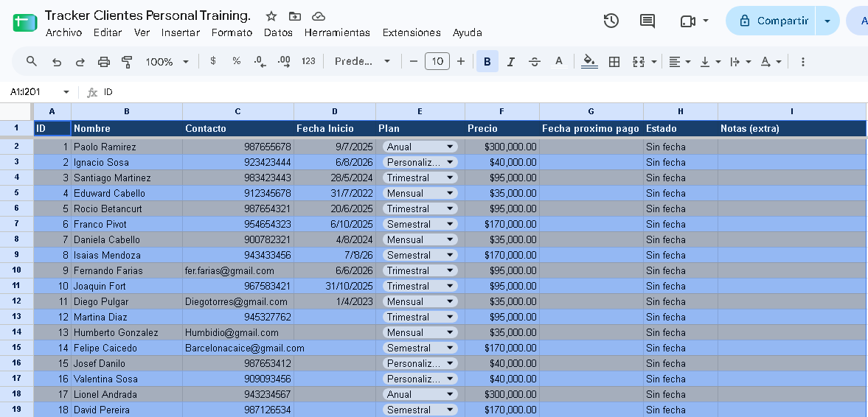868x417 pixels.
Task: Open the fill color bucket
Action: (589, 61)
